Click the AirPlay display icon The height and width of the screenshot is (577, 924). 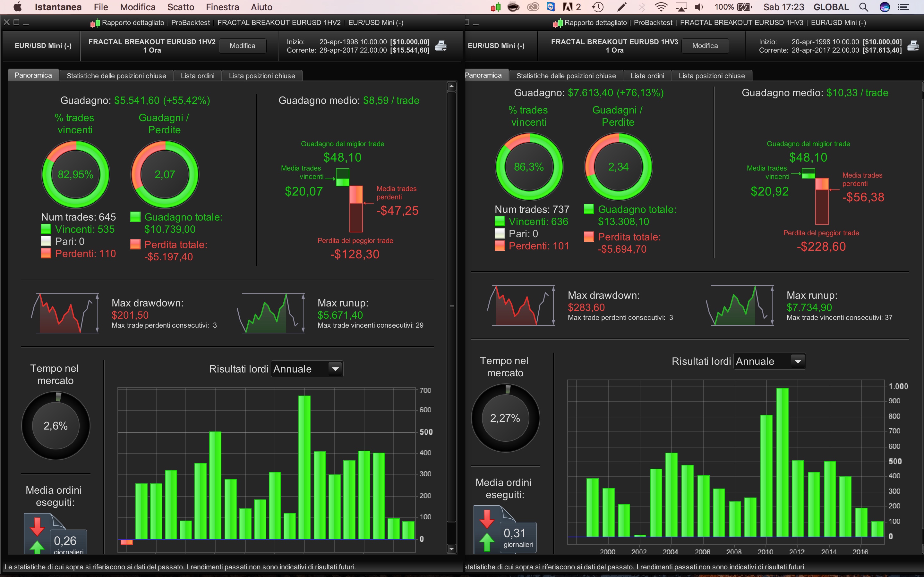point(681,7)
